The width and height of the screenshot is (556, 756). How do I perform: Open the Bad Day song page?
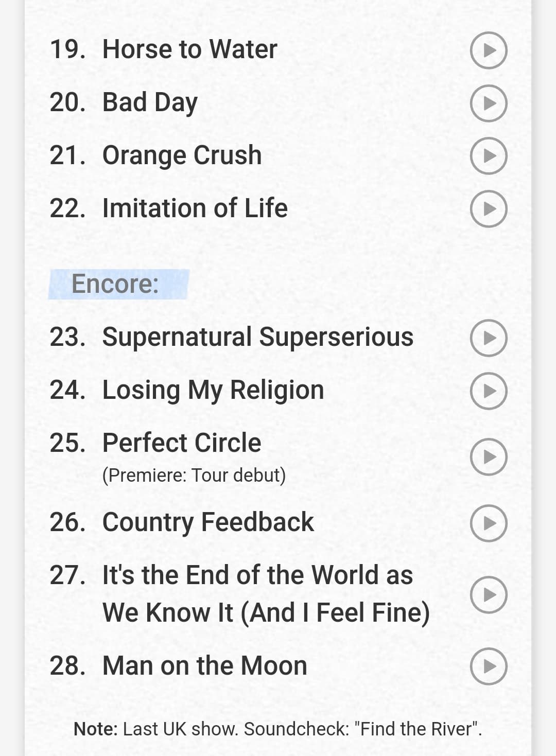pos(150,102)
